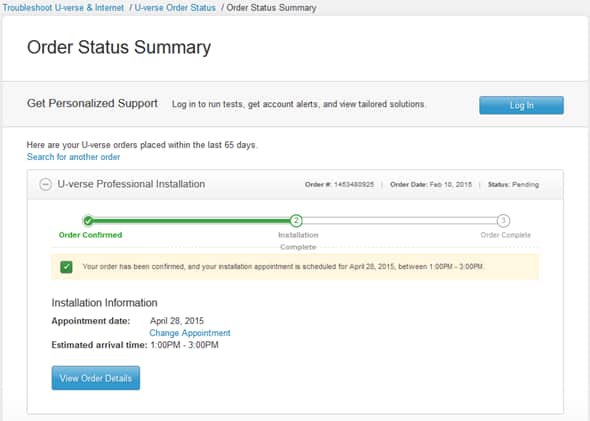Viewport: 590px width, 421px height.
Task: Open Troubleshoot U-verse & Internet breadcrumb link
Action: pos(63,8)
